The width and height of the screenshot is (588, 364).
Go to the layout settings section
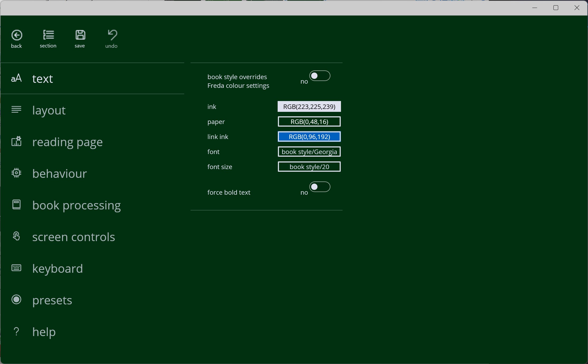click(49, 111)
